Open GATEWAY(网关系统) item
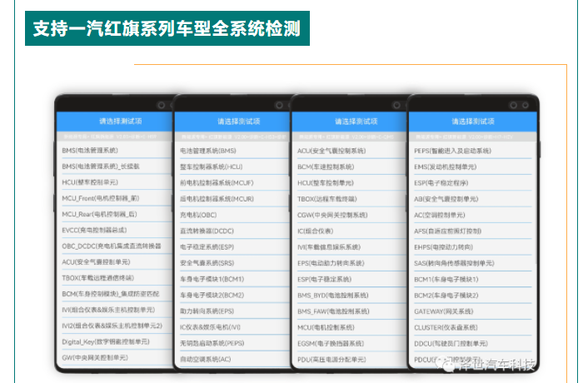The width and height of the screenshot is (588, 383). tap(471, 311)
